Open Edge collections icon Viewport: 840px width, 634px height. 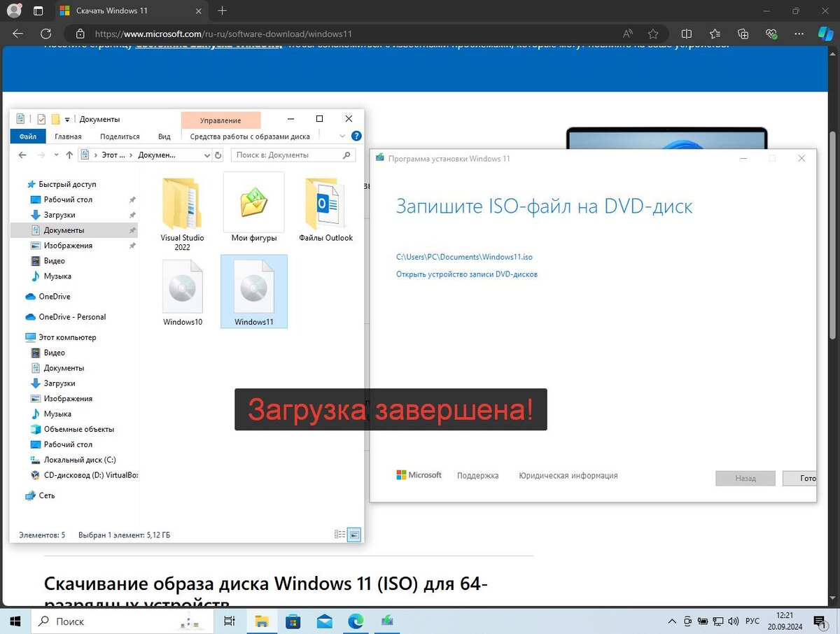pos(743,34)
